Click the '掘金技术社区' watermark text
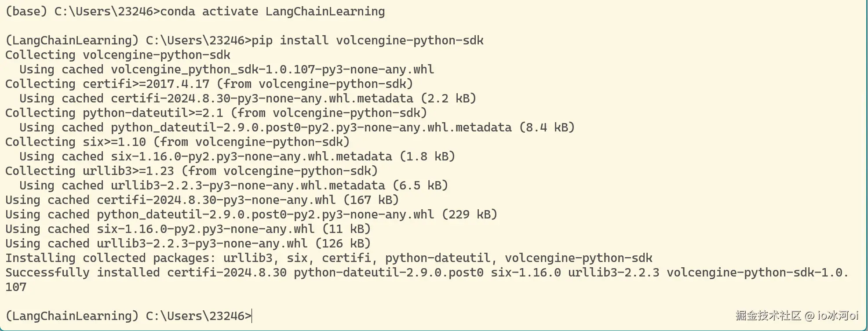The image size is (868, 331). point(768,316)
